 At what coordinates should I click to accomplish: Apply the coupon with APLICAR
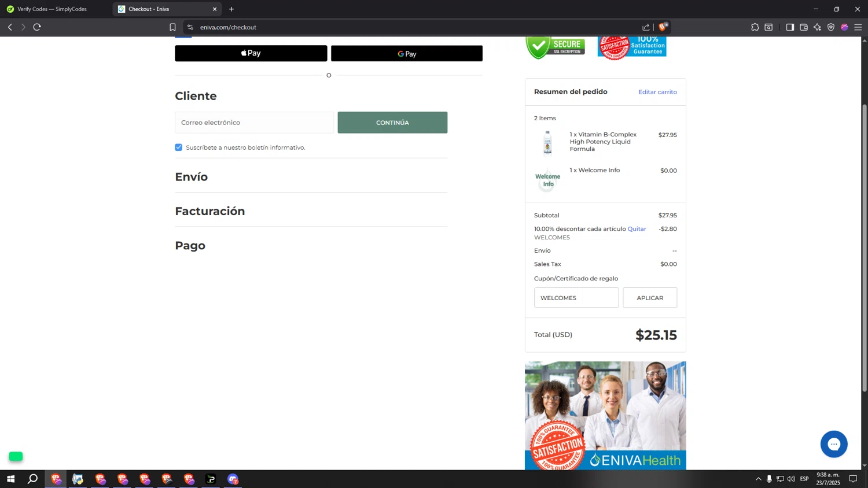click(650, 298)
